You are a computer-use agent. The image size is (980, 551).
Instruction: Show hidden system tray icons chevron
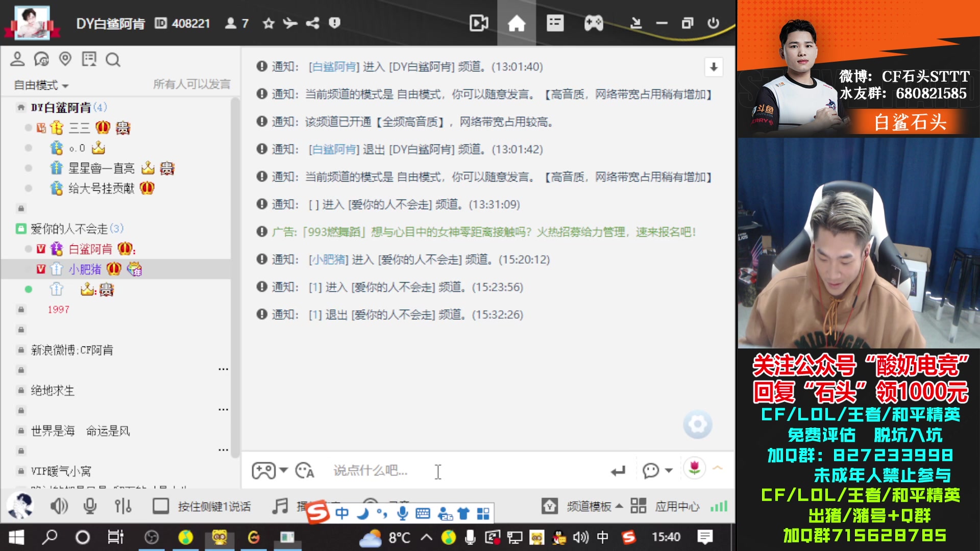coord(427,537)
